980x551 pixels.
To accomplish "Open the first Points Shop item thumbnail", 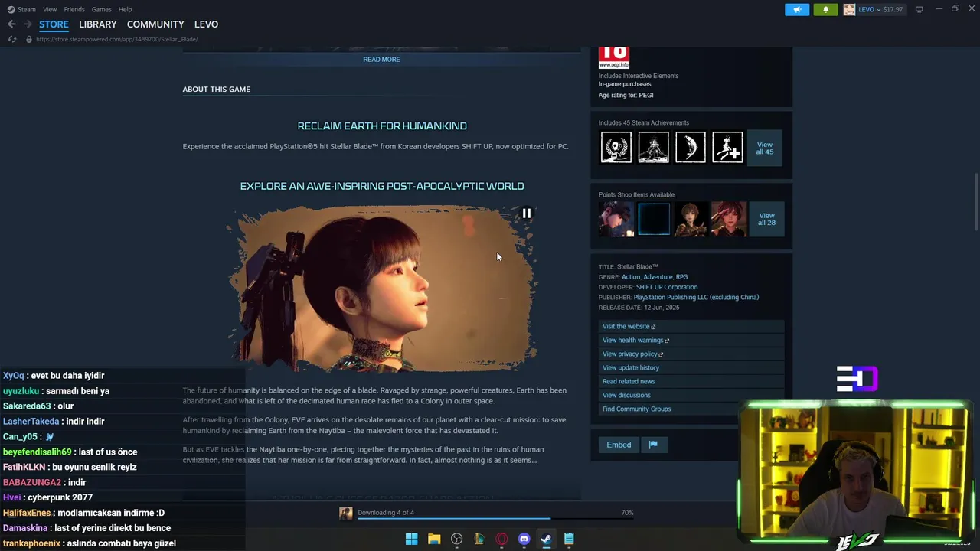I will point(616,219).
